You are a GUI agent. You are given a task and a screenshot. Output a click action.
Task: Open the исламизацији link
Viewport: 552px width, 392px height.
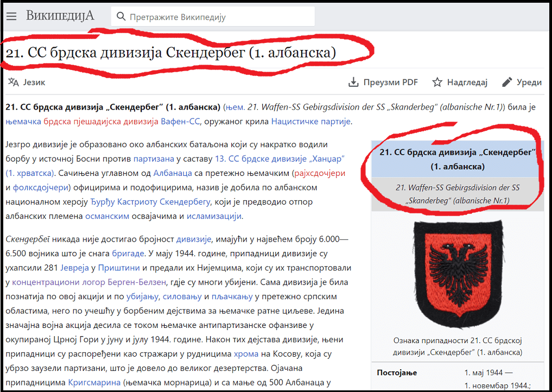pyautogui.click(x=214, y=216)
